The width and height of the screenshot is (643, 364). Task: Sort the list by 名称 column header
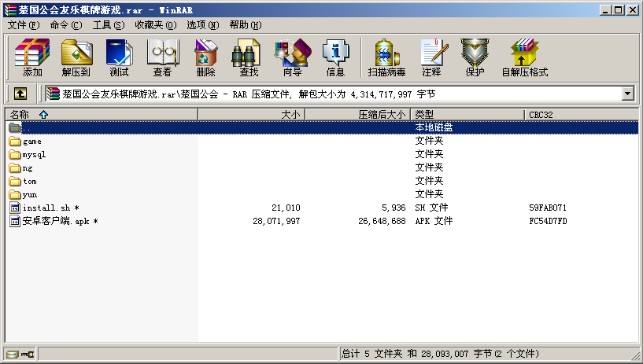(101, 115)
